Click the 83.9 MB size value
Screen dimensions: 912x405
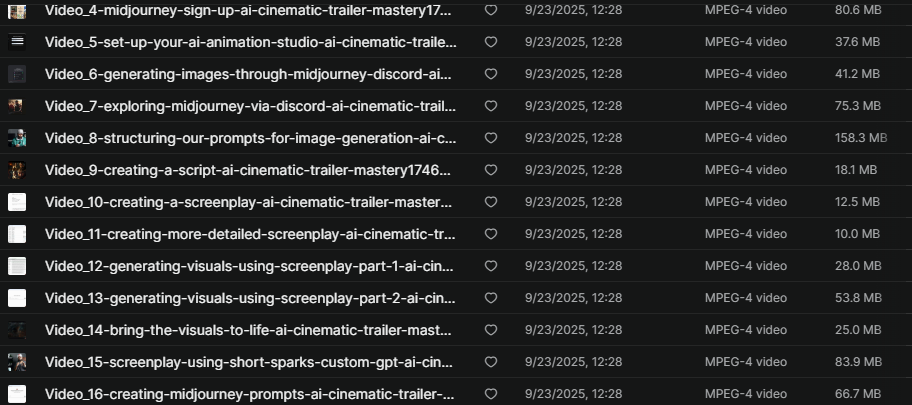(858, 362)
